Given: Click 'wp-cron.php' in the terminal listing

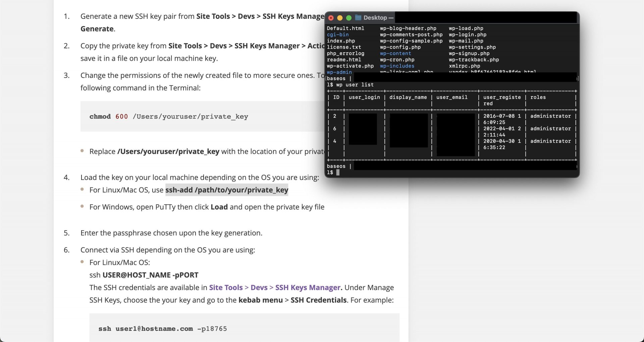Looking at the screenshot, I should (397, 60).
